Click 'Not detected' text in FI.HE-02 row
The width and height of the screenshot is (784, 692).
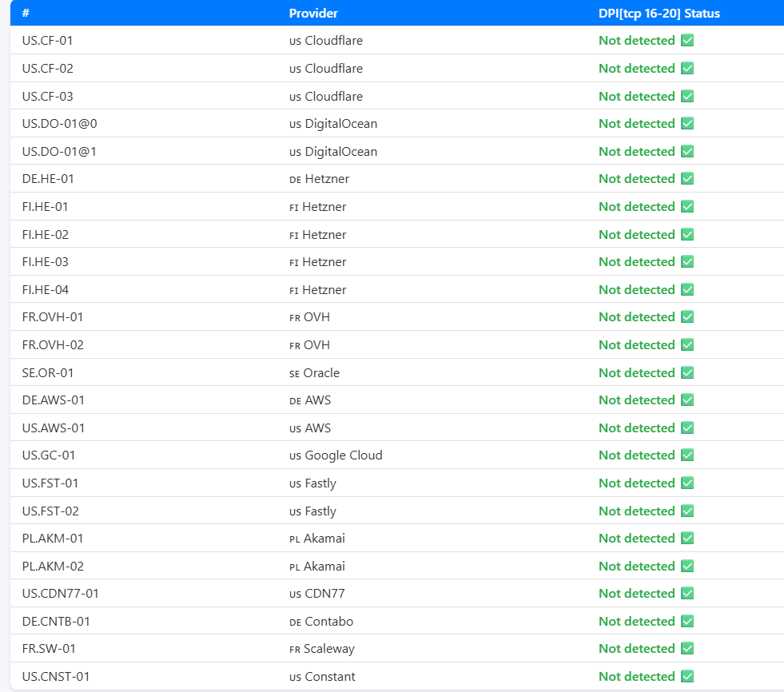pyautogui.click(x=636, y=234)
